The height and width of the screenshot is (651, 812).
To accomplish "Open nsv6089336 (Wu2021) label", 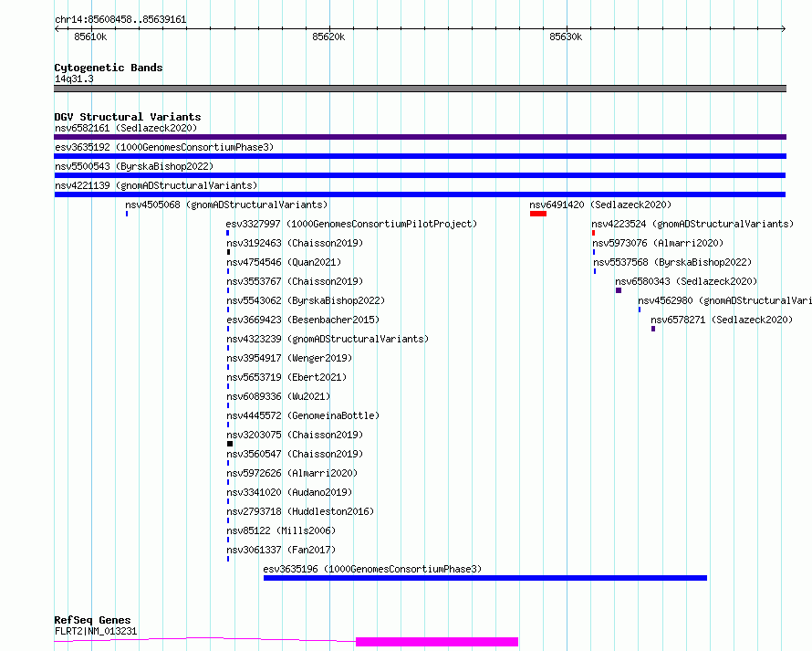I will (278, 396).
